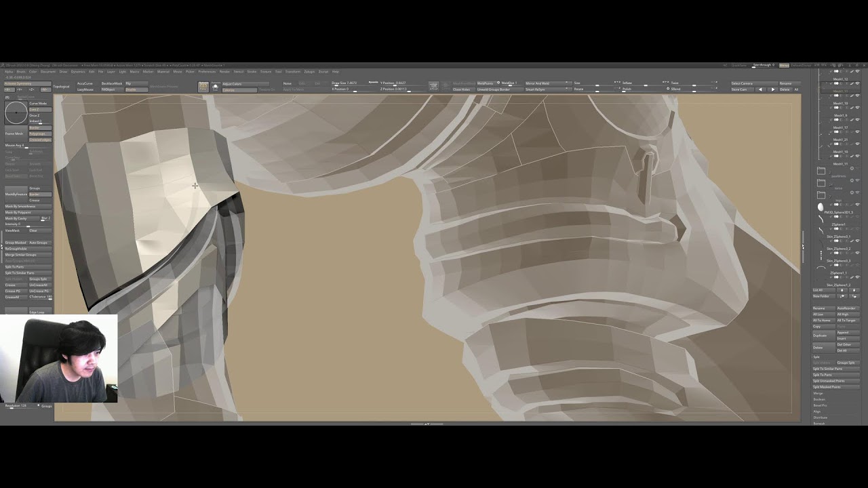Click the AutoReorder button
The height and width of the screenshot is (488, 868).
[848, 308]
